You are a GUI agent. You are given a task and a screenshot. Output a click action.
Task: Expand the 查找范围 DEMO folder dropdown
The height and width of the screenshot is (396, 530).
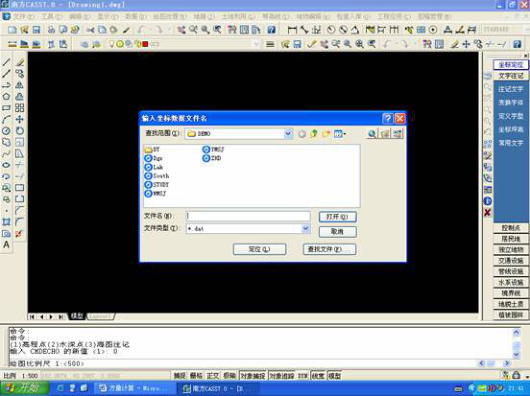pos(288,133)
